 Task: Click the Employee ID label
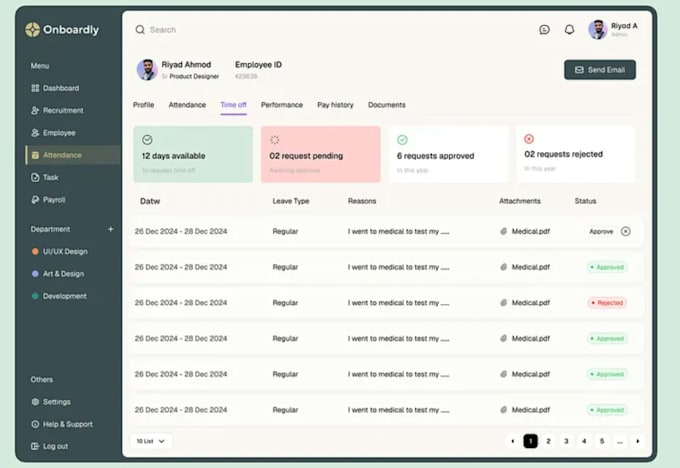[x=258, y=65]
